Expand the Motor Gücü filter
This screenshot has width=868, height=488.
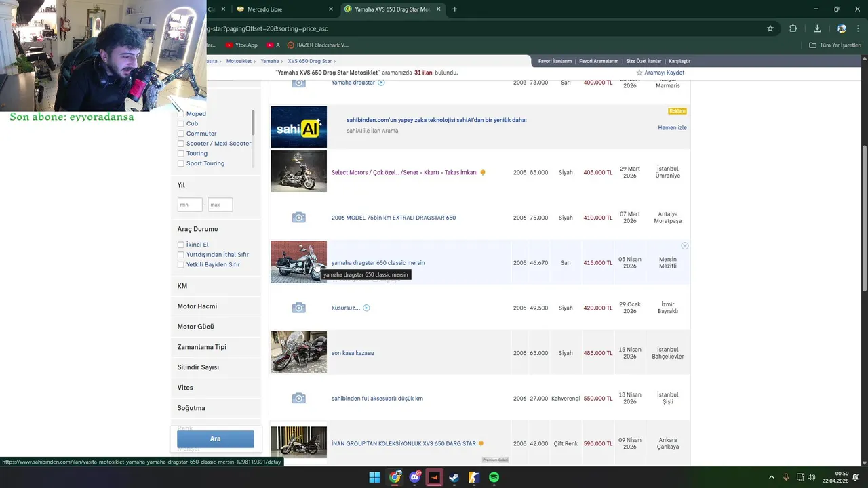click(216, 327)
